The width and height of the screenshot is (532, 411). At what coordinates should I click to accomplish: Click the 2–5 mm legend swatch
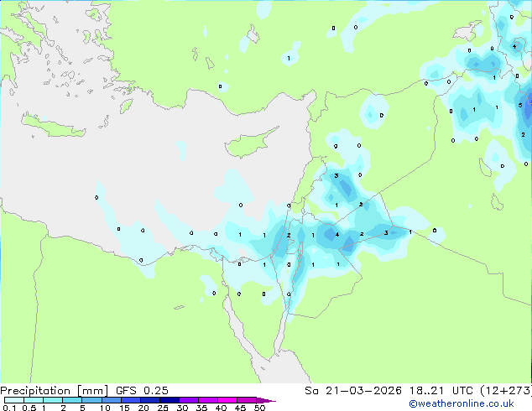[x=72, y=400]
